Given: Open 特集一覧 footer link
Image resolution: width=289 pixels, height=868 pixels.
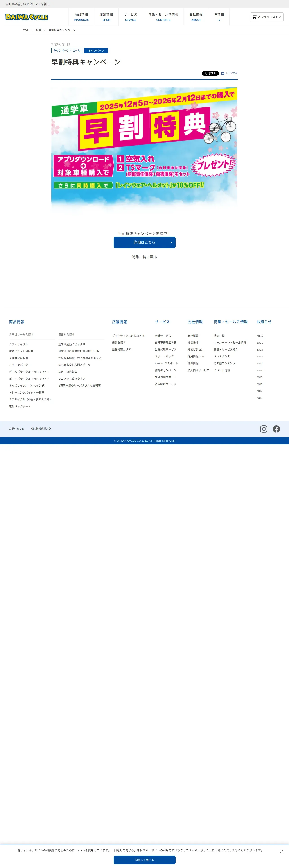Looking at the screenshot, I should point(219,336).
